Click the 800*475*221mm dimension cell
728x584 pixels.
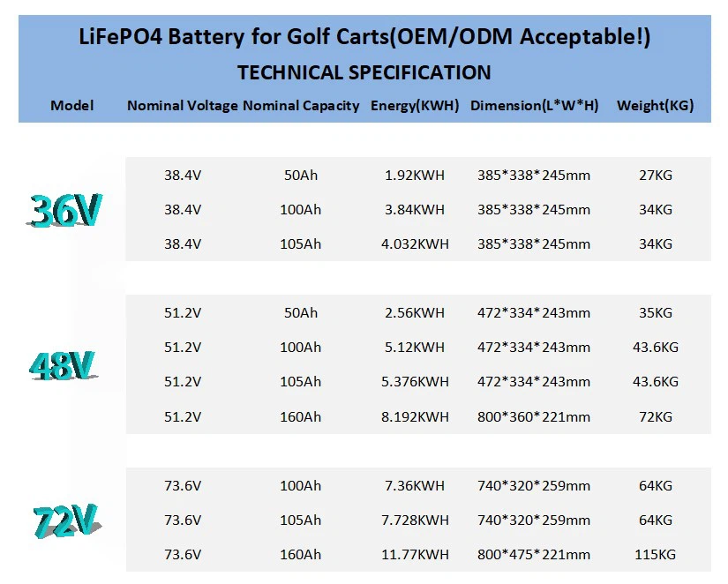click(534, 555)
